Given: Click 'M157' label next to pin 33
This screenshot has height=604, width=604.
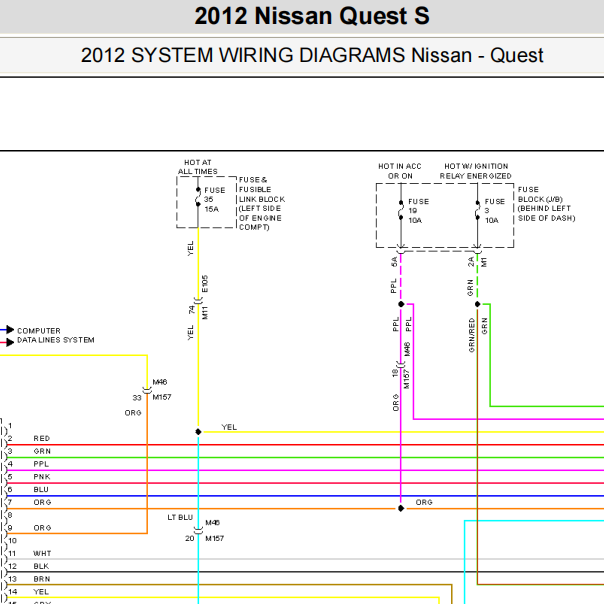Looking at the screenshot, I should [x=162, y=397].
